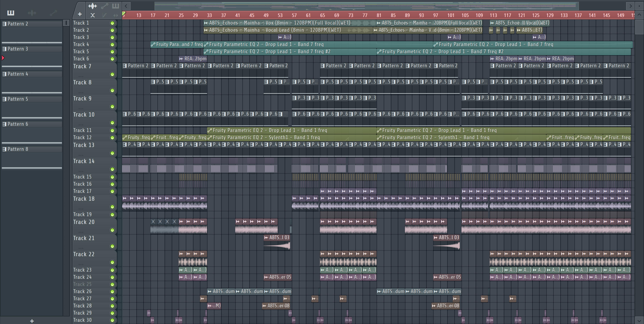Click the plus button left of track header tools

(x=80, y=14)
